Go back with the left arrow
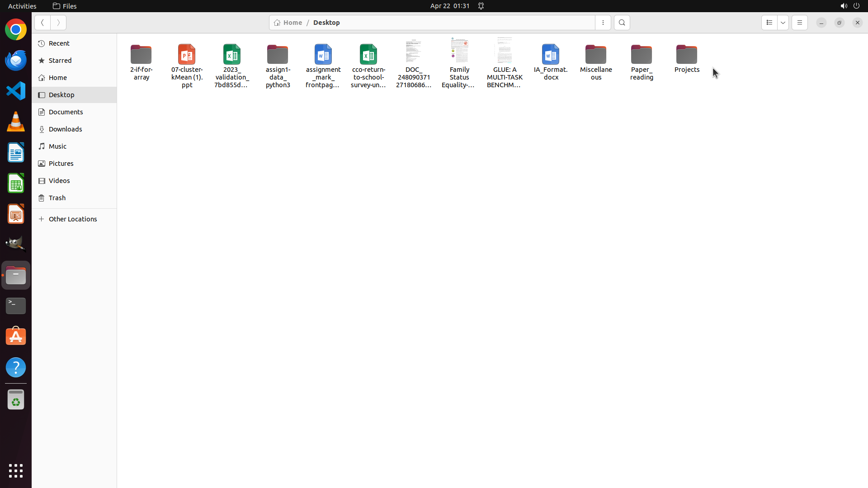This screenshot has width=868, height=488. (x=42, y=23)
